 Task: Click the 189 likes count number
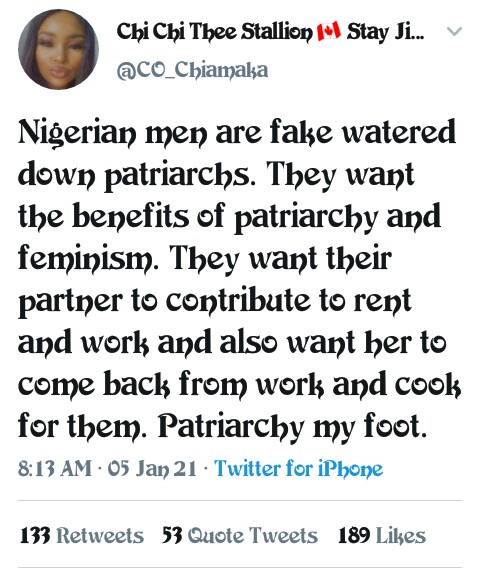[x=354, y=535]
